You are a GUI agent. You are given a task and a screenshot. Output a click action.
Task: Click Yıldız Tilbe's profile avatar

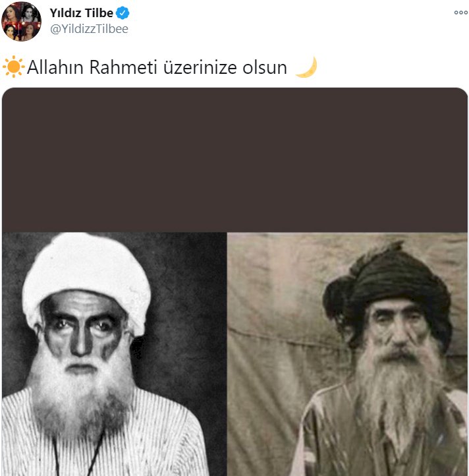coord(21,21)
